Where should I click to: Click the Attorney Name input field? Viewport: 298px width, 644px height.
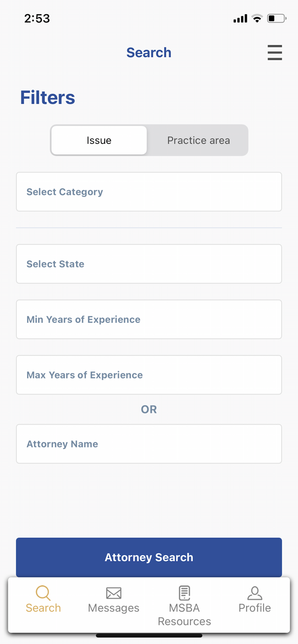click(149, 444)
